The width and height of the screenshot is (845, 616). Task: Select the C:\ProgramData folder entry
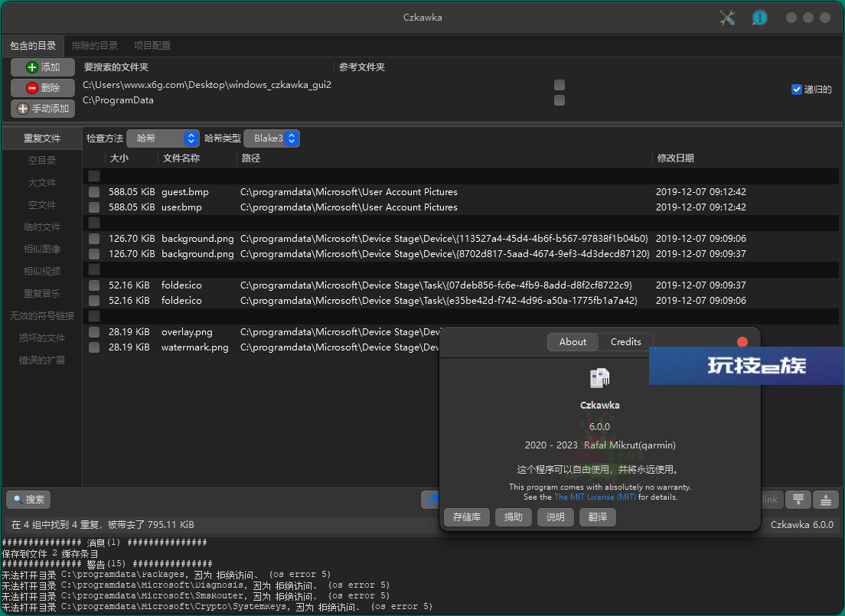pos(118,100)
